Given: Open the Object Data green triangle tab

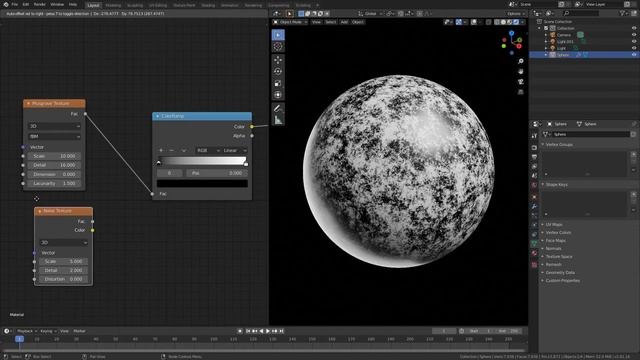Looking at the screenshot, I should click(534, 244).
